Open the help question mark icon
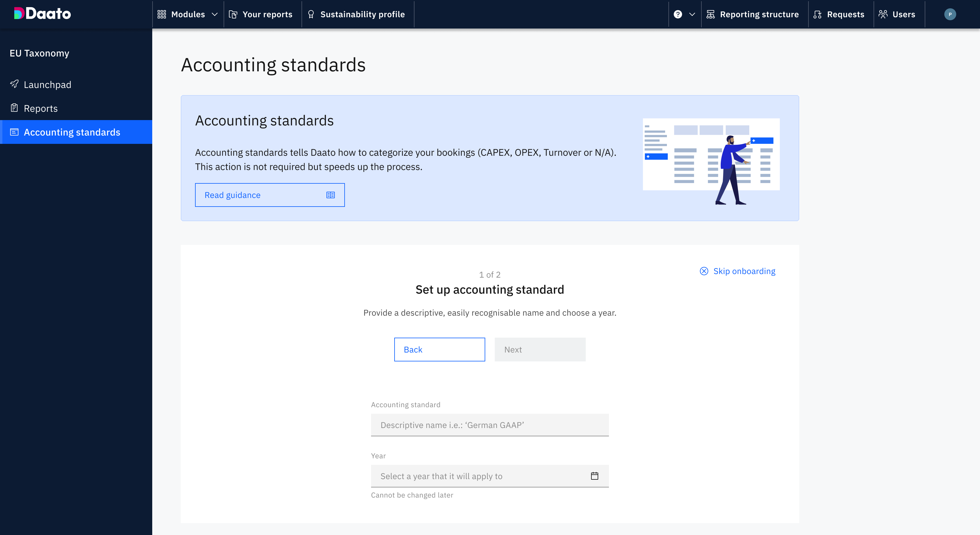 [678, 15]
